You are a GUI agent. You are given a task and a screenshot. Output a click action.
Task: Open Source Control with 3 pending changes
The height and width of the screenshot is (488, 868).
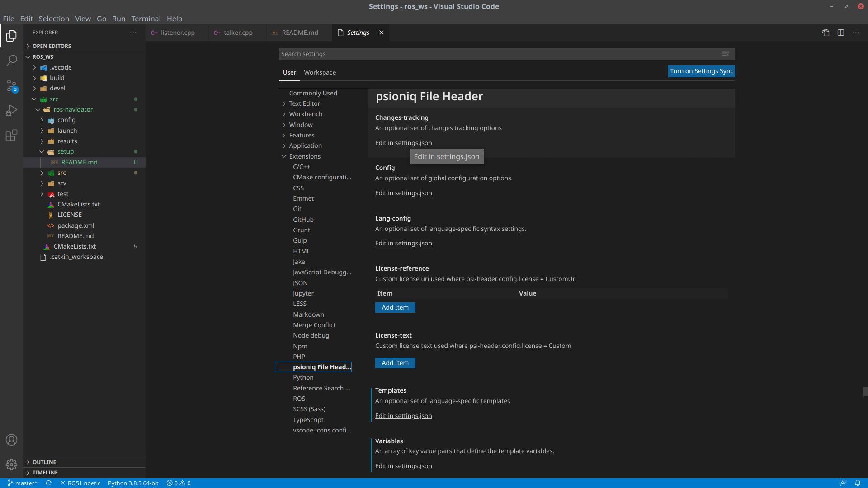(x=11, y=86)
